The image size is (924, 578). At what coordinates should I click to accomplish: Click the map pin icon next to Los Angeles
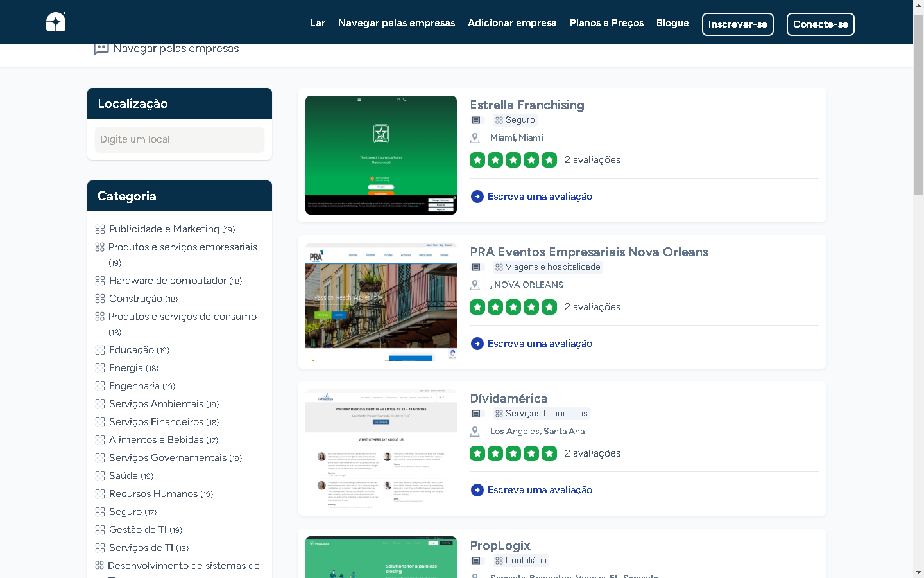pos(475,432)
